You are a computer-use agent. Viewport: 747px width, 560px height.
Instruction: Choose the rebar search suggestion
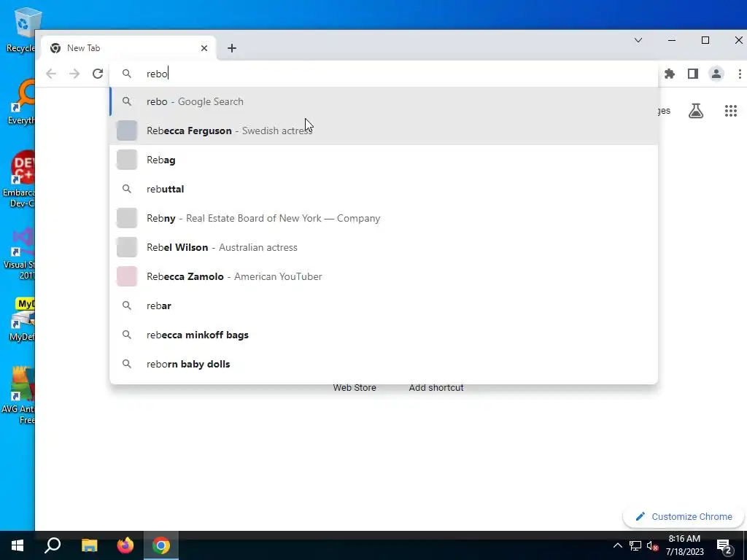pyautogui.click(x=384, y=306)
